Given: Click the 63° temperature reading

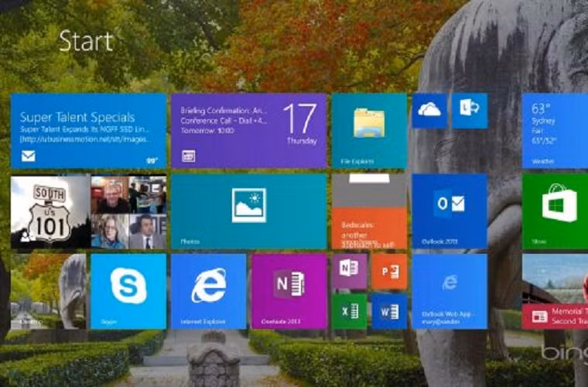Looking at the screenshot, I should 541,109.
